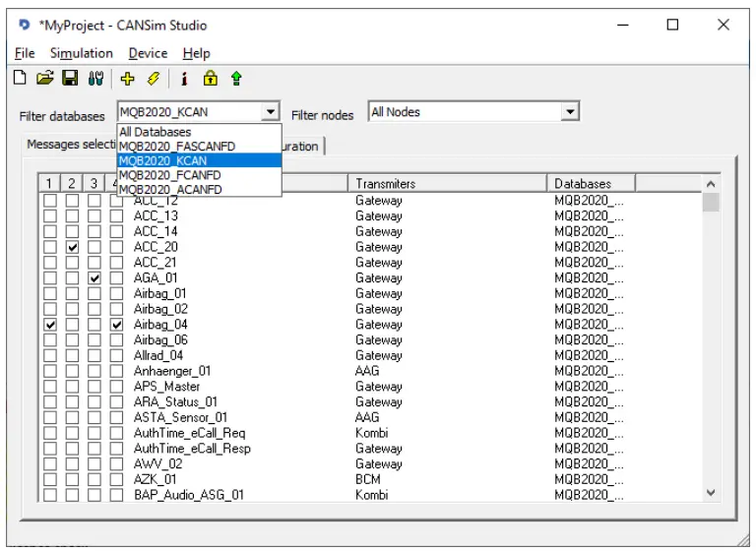Click the yellow padlock icon
Viewport: 756px width, 551px height.
(210, 79)
